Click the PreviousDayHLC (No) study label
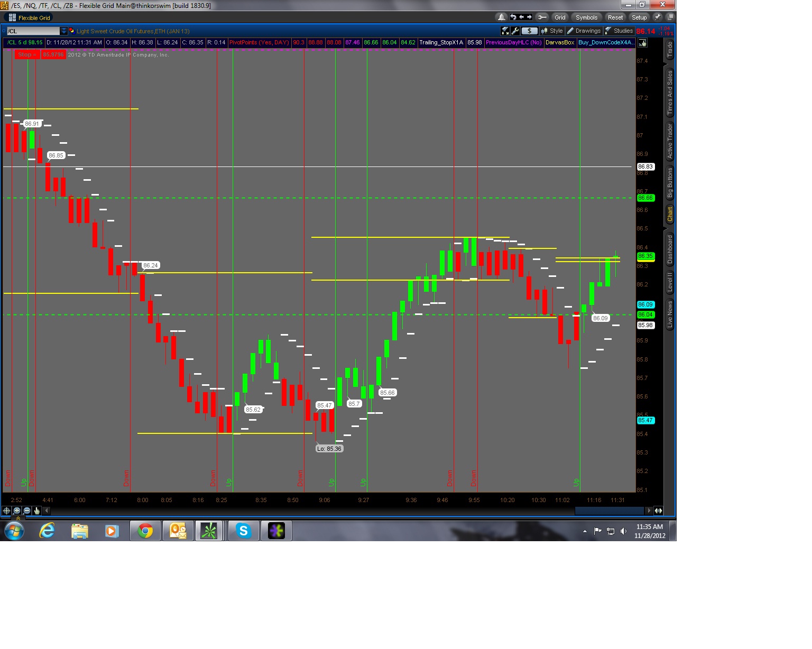 click(x=514, y=42)
